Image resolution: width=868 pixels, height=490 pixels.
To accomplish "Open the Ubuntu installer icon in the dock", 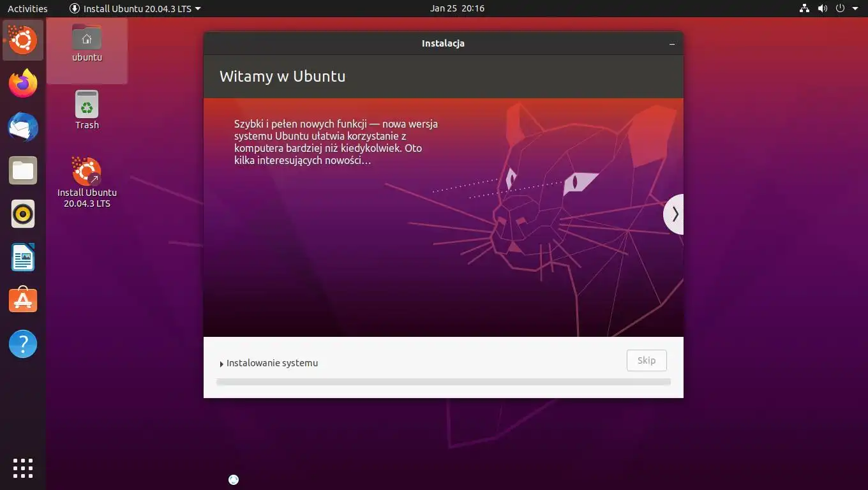I will (x=23, y=40).
